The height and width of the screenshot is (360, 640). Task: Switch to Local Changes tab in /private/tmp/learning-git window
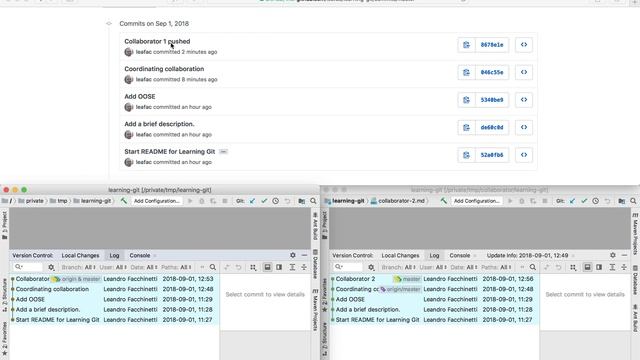tap(80, 256)
